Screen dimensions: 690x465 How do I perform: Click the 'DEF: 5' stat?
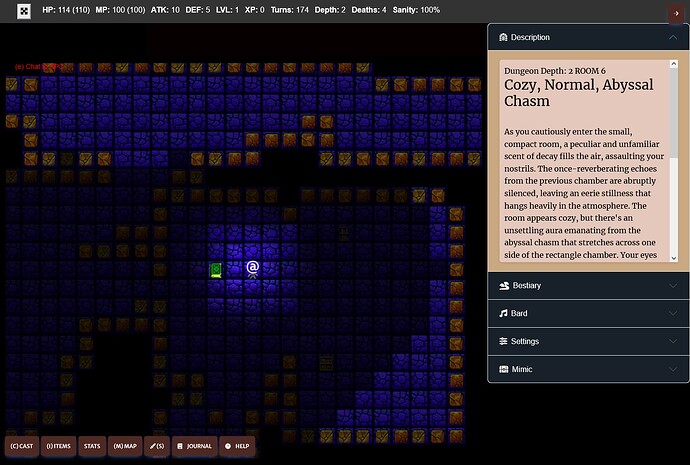(198, 10)
